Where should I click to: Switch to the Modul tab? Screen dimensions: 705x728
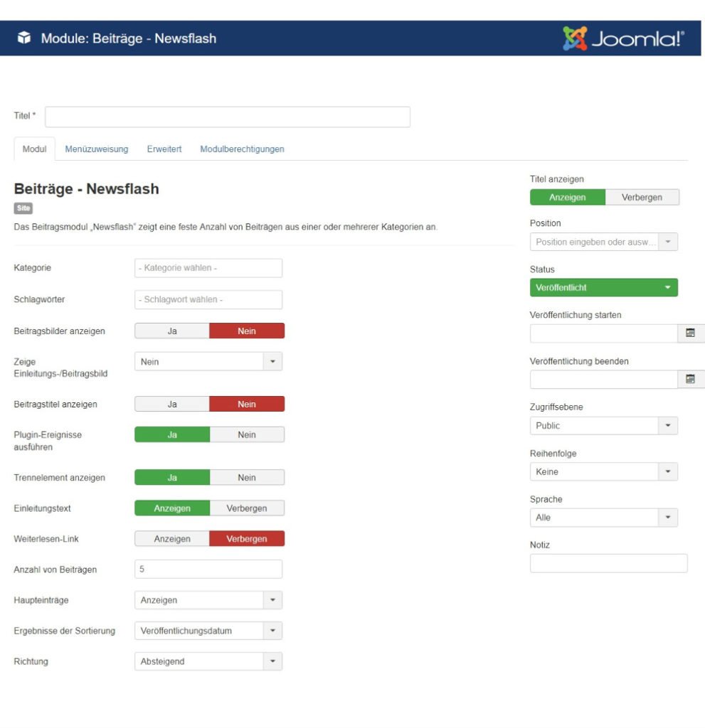click(x=34, y=149)
